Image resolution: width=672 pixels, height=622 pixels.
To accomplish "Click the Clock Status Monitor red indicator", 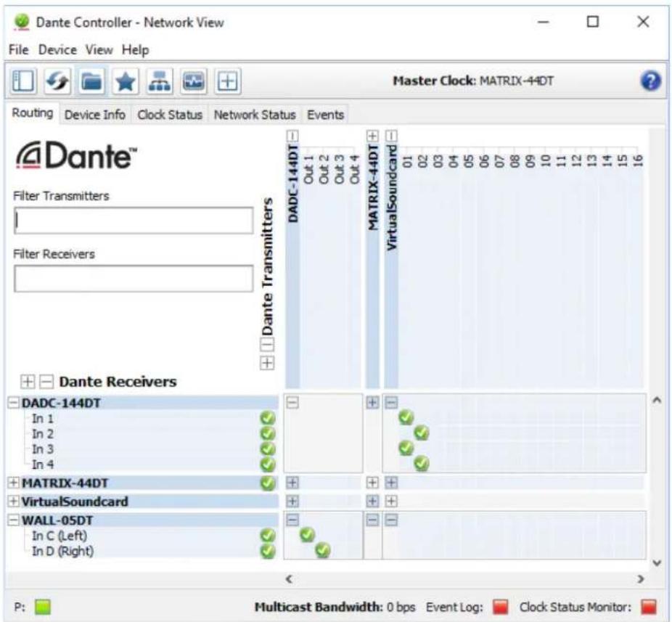I will [649, 607].
